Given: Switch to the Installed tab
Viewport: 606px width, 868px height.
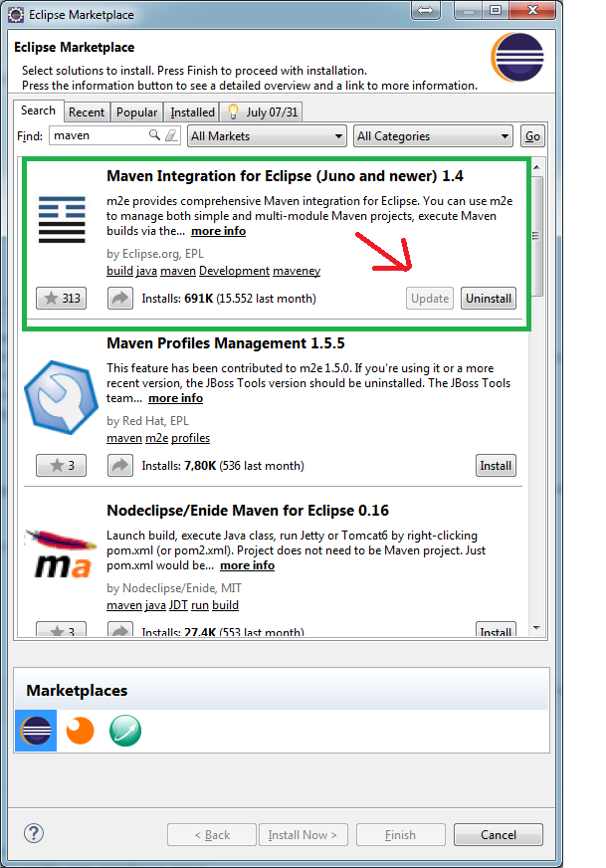Looking at the screenshot, I should click(x=192, y=112).
